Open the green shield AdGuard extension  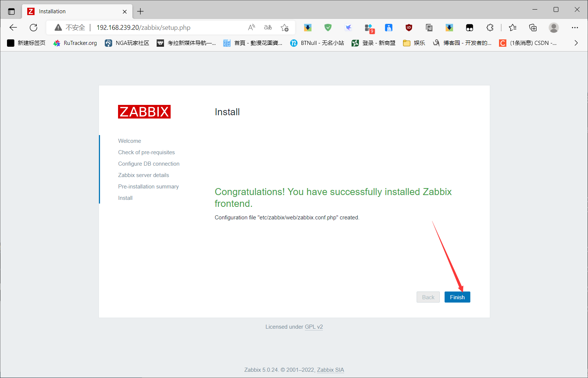point(328,28)
